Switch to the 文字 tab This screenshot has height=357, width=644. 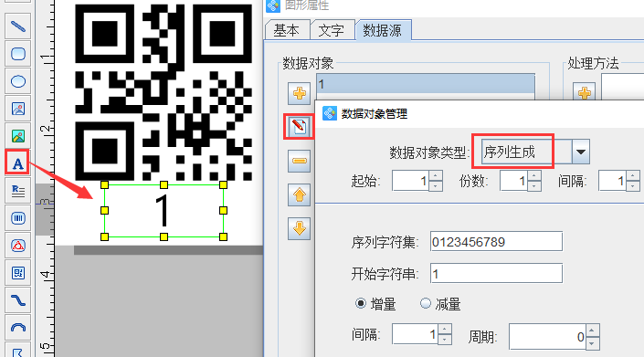tap(331, 30)
